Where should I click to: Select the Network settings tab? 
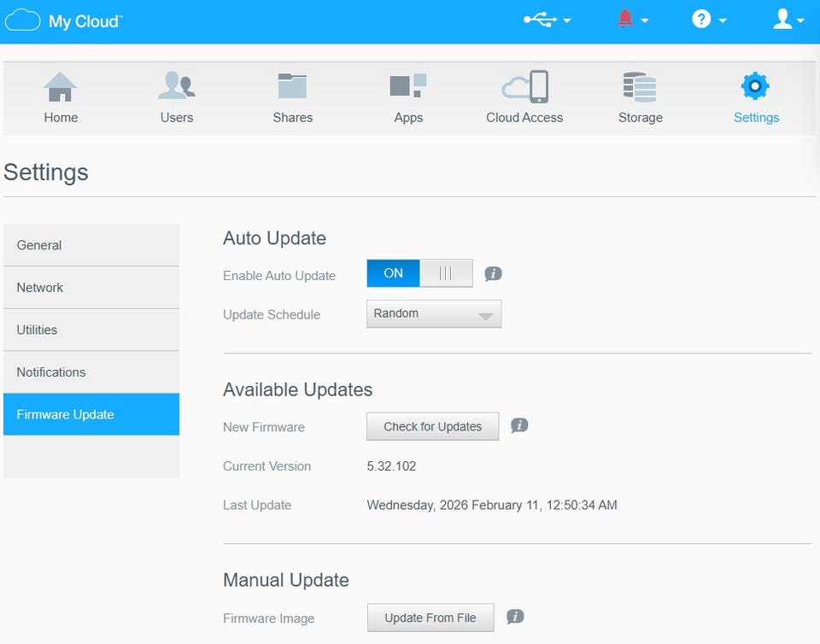pyautogui.click(x=91, y=288)
